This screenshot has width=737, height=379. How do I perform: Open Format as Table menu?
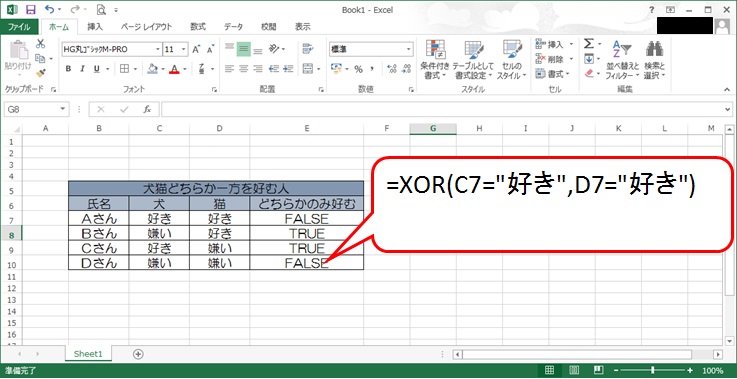[474, 60]
